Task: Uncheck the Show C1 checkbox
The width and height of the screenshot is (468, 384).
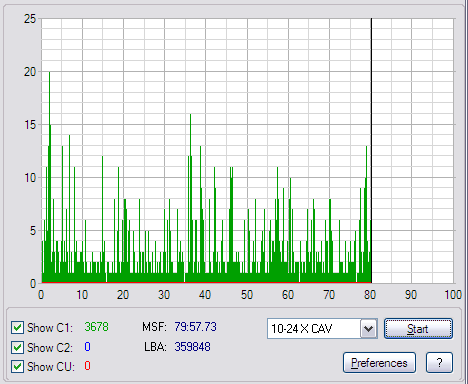Action: 17,328
